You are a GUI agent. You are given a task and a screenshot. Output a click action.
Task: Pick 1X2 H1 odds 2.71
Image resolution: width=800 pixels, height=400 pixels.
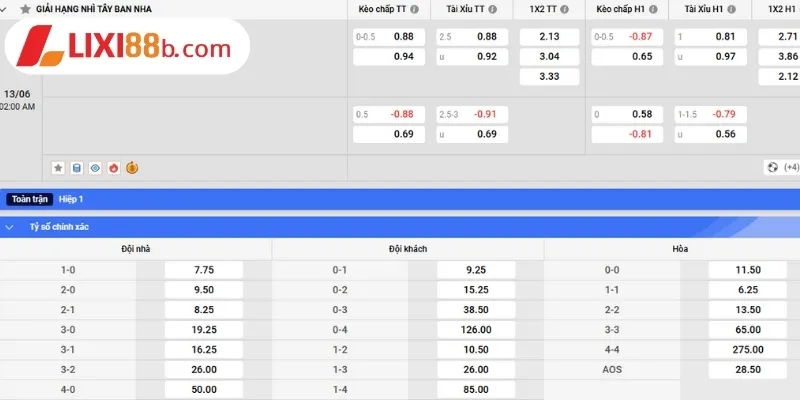(x=779, y=37)
